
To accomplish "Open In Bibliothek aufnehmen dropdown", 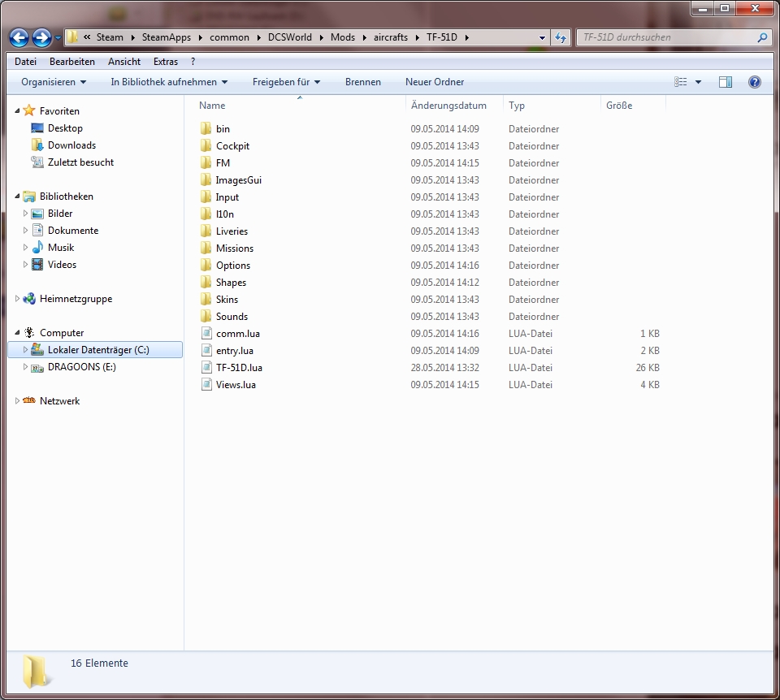I will [x=169, y=82].
